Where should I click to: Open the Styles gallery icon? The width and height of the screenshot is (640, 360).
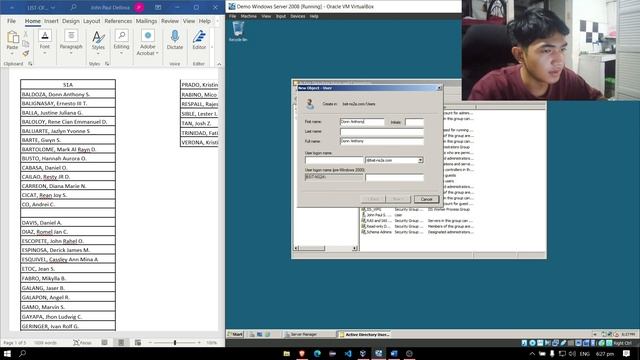pos(98,37)
